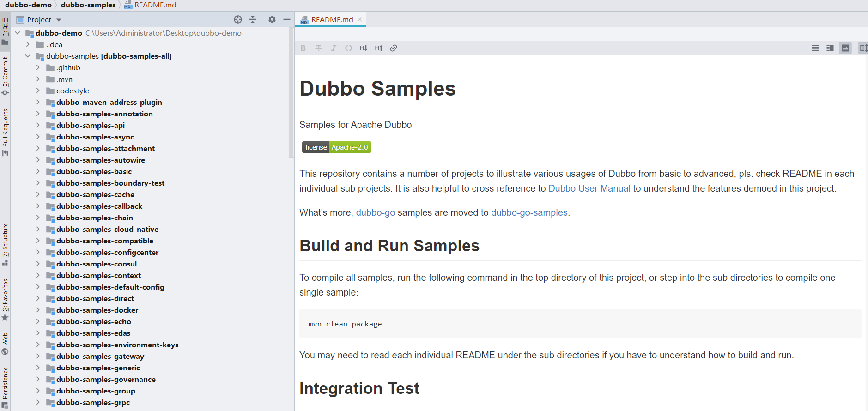Open the Dubbo User Manual link
This screenshot has height=411, width=868.
pyautogui.click(x=589, y=188)
